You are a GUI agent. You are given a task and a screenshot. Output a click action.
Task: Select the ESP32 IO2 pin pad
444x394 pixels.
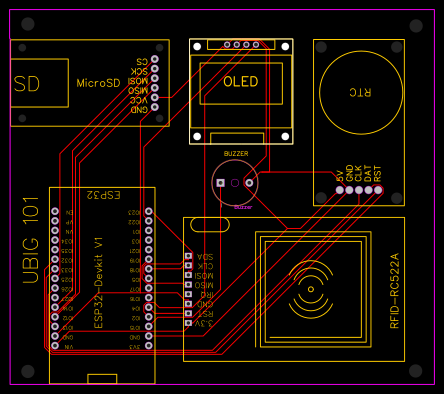click(x=149, y=317)
